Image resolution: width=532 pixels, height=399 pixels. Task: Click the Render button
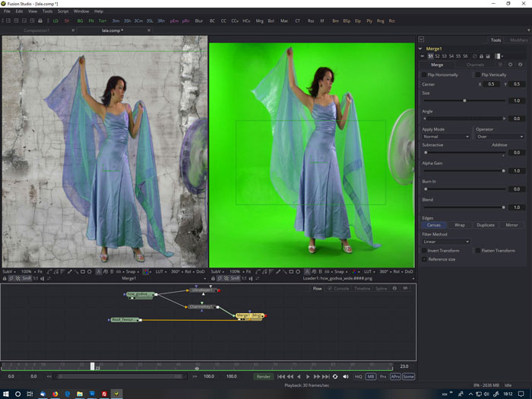[x=263, y=376]
